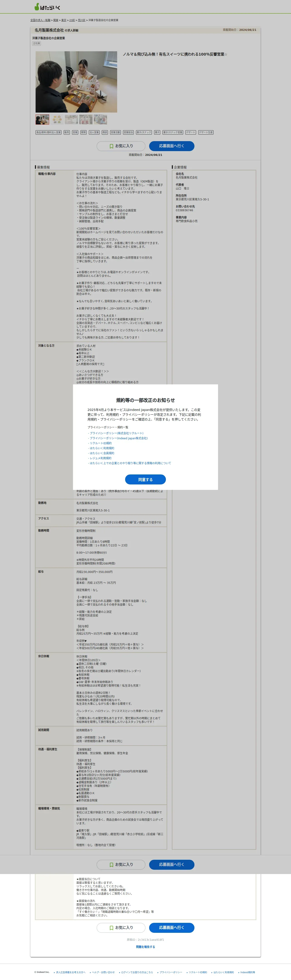Select the third photo thumbnail

(x=71, y=119)
